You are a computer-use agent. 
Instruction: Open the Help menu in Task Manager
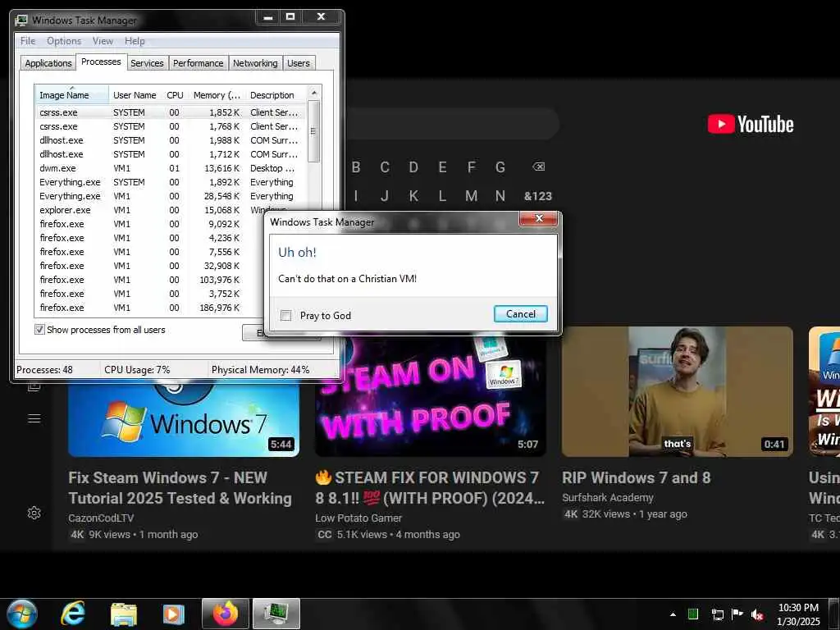click(135, 41)
